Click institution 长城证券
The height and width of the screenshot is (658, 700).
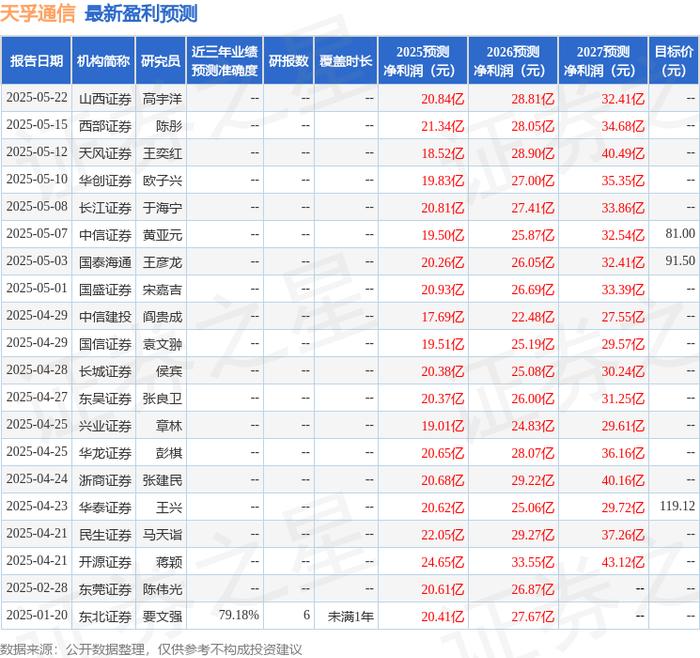click(105, 371)
